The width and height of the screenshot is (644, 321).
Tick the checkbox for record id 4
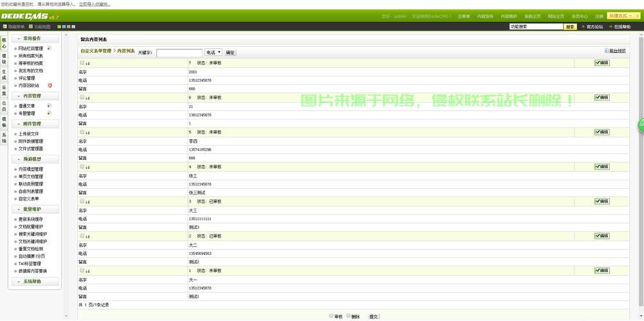(82, 167)
